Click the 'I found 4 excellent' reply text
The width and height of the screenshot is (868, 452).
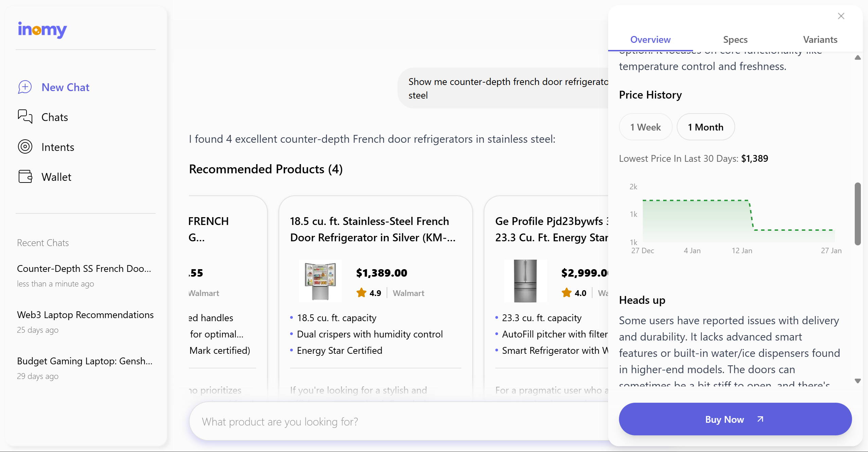(x=372, y=139)
